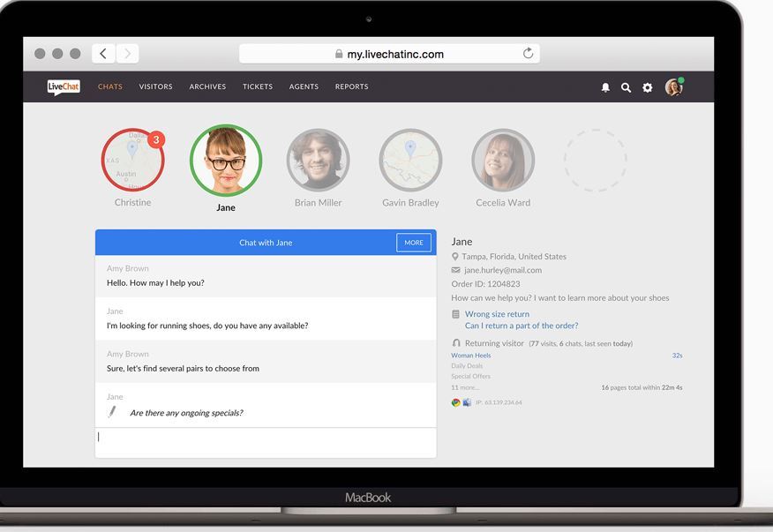Open the notifications bell
This screenshot has width=773, height=532.
[605, 87]
